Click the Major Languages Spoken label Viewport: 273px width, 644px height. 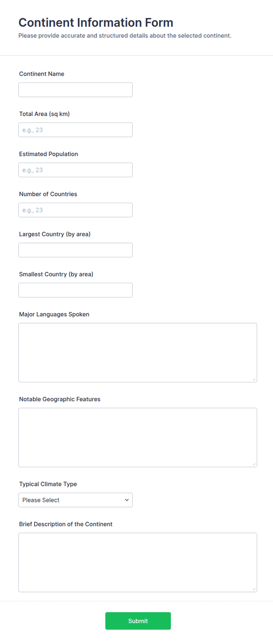point(54,314)
